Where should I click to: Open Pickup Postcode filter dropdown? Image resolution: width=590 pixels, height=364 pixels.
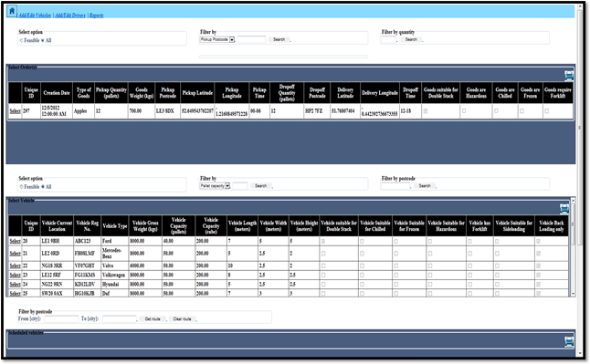point(217,39)
